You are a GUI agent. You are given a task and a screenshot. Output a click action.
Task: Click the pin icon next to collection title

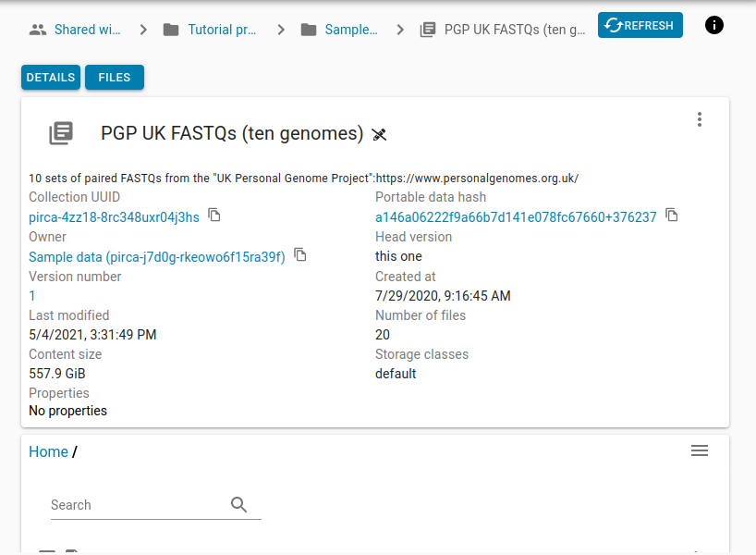379,135
